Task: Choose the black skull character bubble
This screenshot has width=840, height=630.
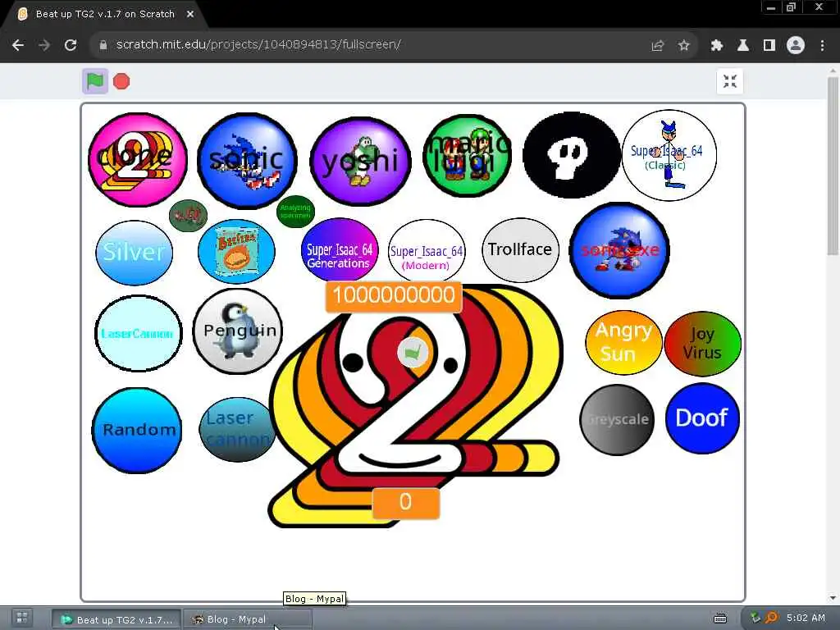Action: (x=572, y=155)
